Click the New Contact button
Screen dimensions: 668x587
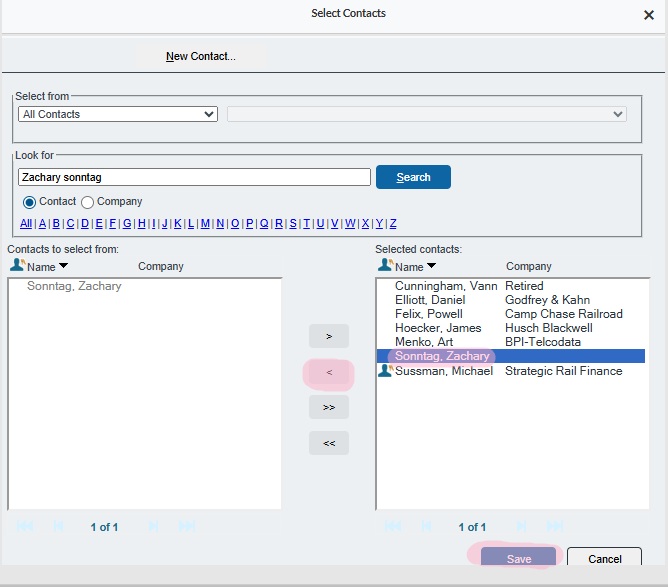(200, 56)
